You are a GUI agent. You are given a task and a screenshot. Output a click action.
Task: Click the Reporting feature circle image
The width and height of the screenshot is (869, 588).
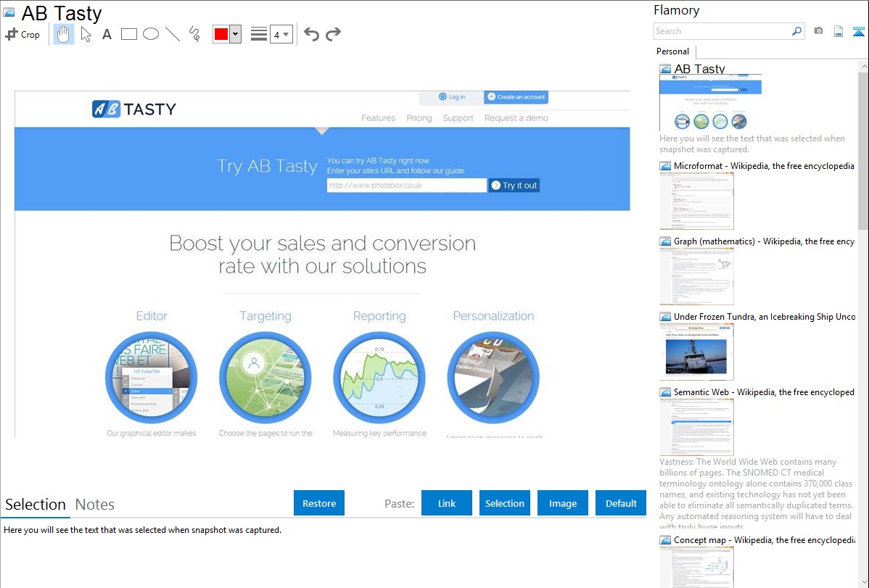click(x=379, y=378)
